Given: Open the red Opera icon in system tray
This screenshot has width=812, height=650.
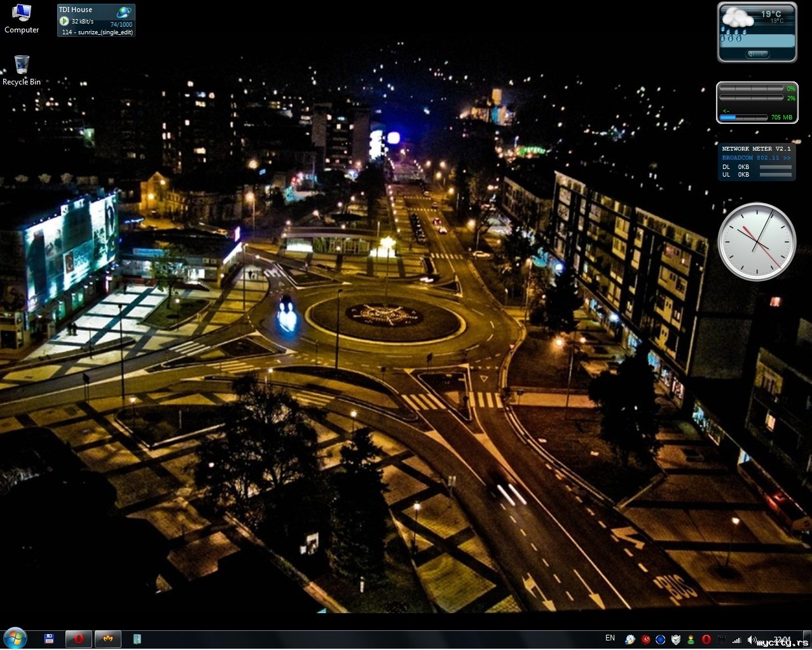Looking at the screenshot, I should (x=706, y=639).
